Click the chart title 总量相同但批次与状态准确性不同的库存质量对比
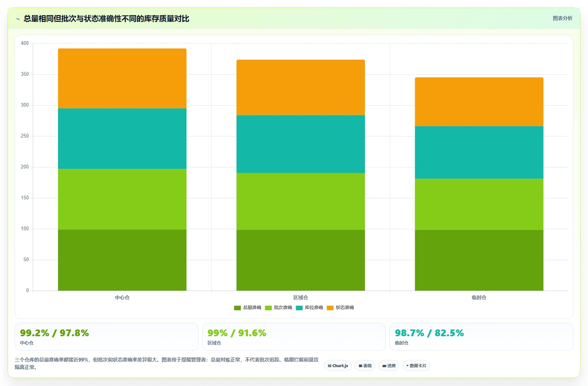Screen dimensions: 588x386 (x=106, y=18)
